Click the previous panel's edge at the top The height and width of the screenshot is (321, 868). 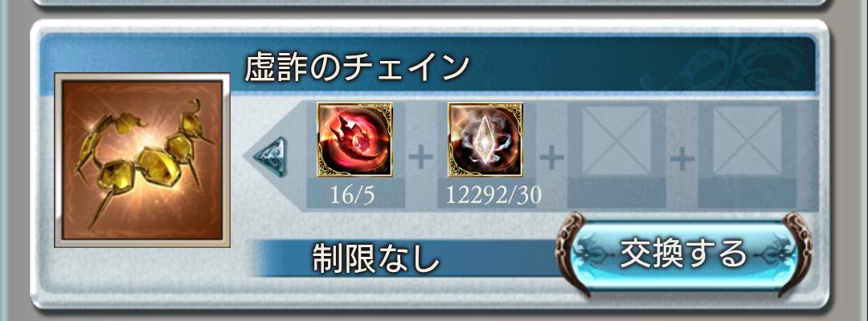pyautogui.click(x=432, y=3)
